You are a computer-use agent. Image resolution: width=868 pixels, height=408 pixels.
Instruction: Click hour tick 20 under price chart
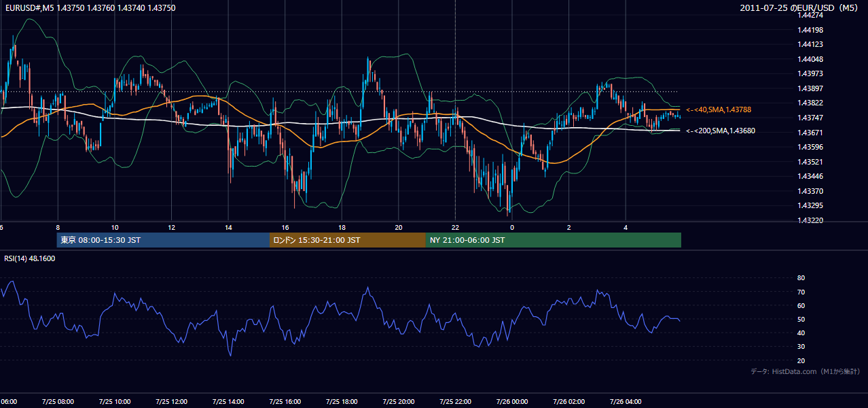399,228
